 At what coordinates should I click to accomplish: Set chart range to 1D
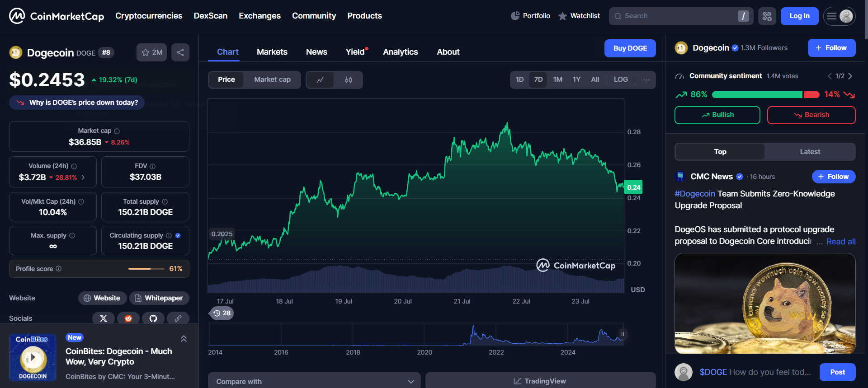coord(520,79)
